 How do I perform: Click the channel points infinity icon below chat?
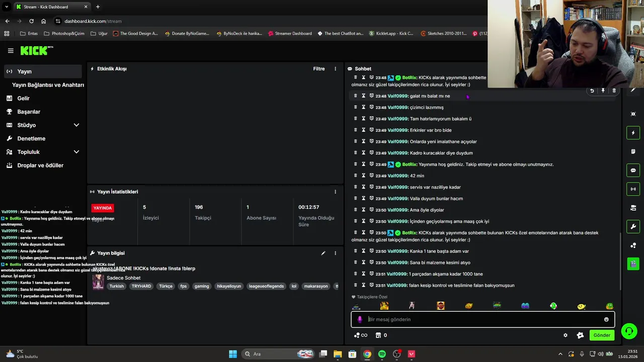(361, 335)
